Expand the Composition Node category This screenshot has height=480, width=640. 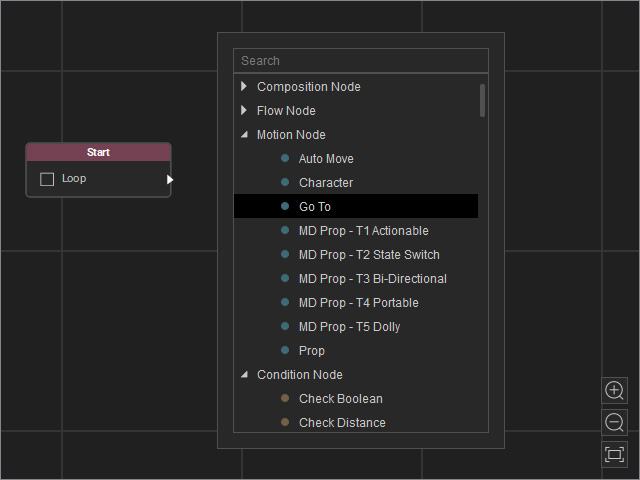pos(244,86)
